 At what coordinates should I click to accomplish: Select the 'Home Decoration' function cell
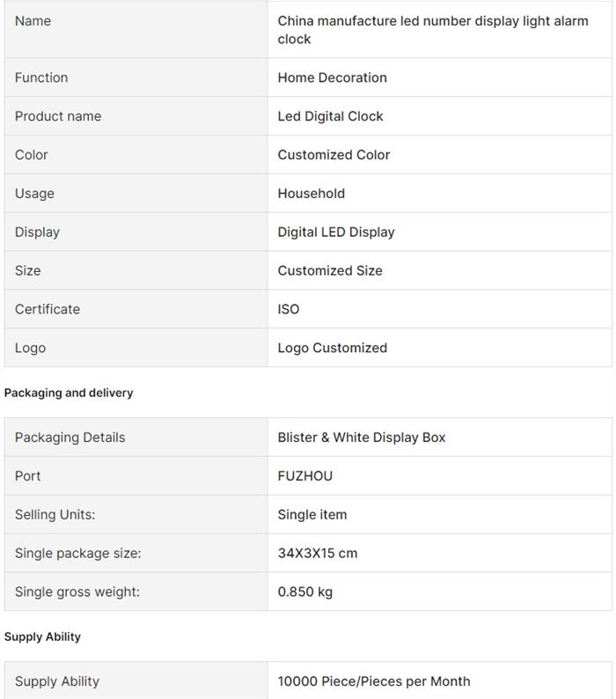click(332, 77)
